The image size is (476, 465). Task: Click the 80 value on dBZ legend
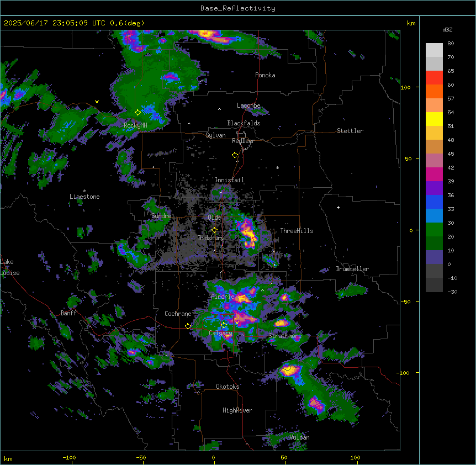pos(451,44)
